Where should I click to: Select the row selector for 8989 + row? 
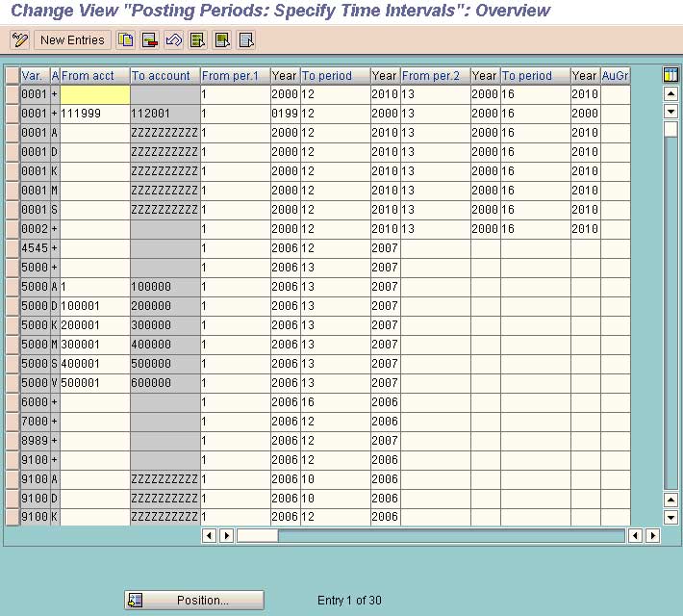(13, 440)
